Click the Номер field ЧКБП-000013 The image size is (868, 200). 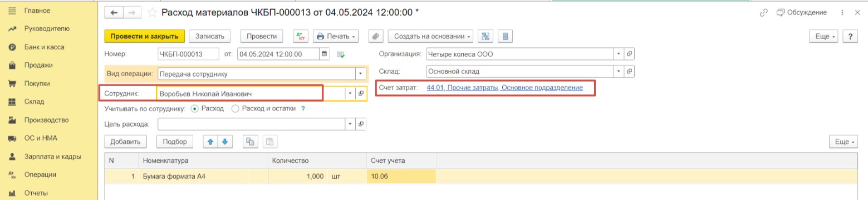(x=189, y=54)
